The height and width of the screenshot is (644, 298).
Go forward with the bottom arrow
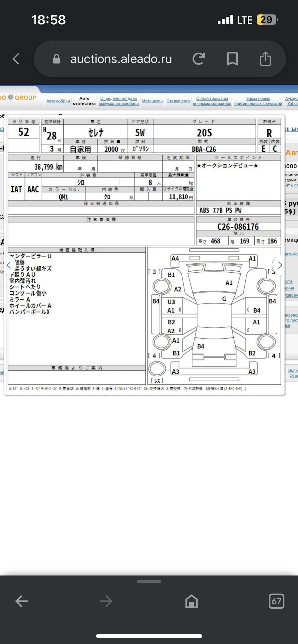[x=106, y=601]
